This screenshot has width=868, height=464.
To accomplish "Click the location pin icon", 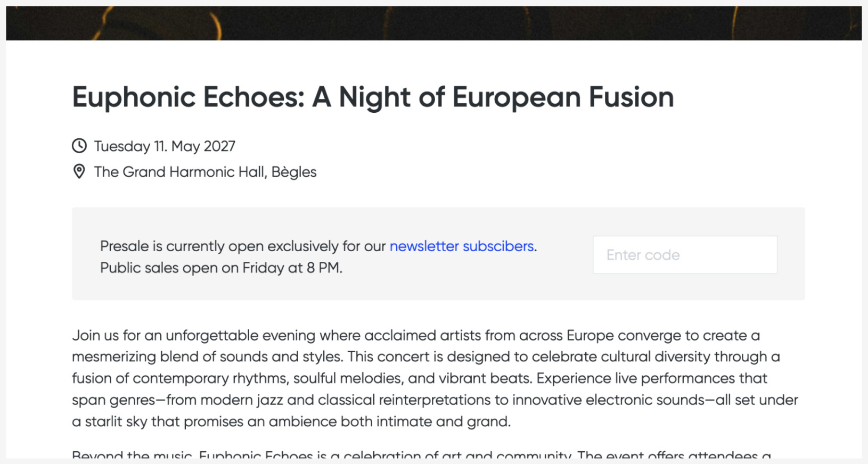I will coord(79,172).
